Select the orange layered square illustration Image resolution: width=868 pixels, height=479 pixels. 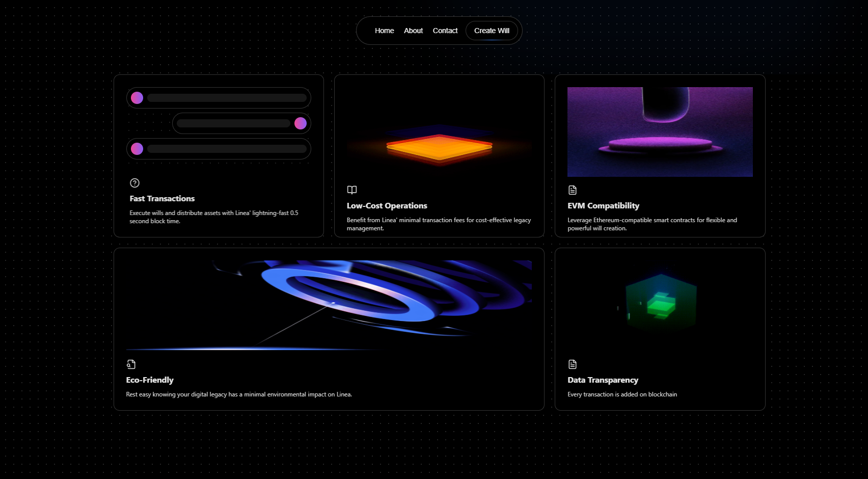click(439, 148)
